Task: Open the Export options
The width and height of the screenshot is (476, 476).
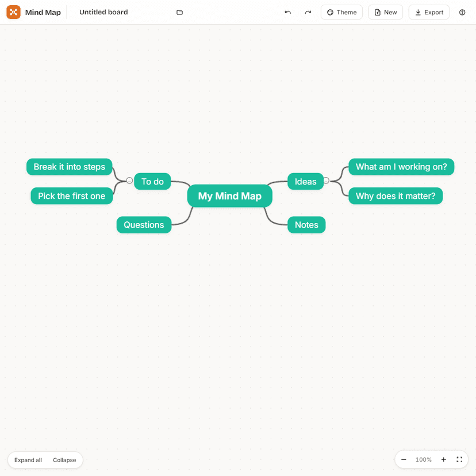Action: coord(429,12)
